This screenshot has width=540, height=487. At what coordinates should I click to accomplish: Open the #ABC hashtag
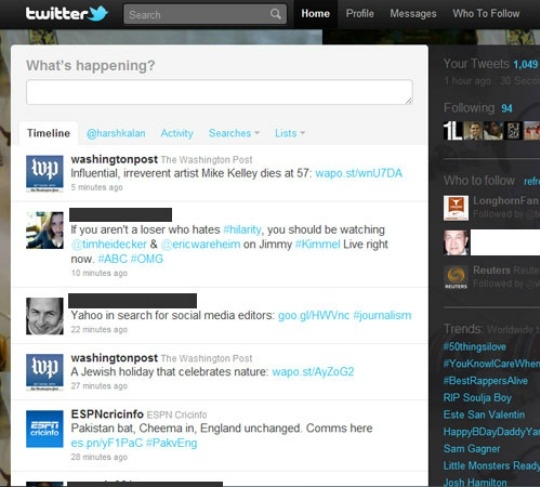[x=113, y=259]
